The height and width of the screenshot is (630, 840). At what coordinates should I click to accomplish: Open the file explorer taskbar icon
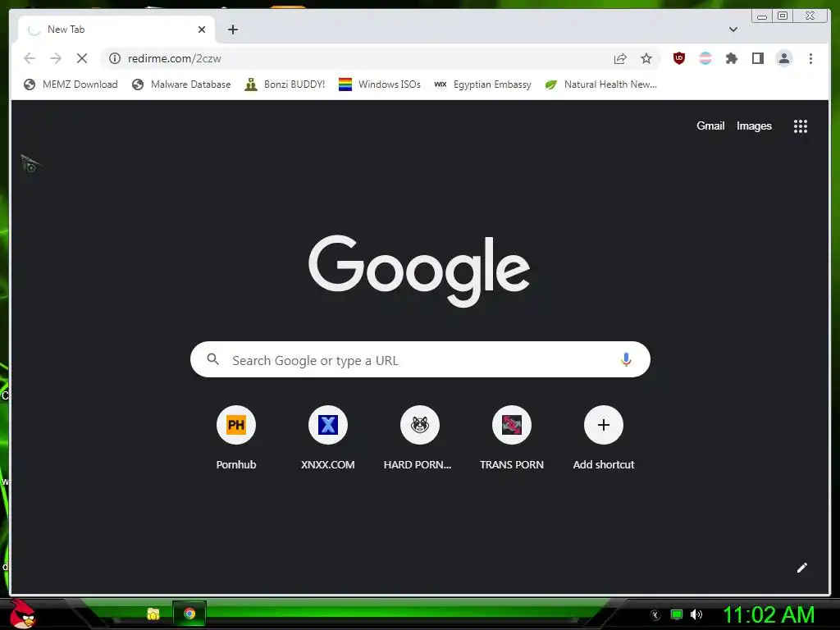pyautogui.click(x=153, y=614)
